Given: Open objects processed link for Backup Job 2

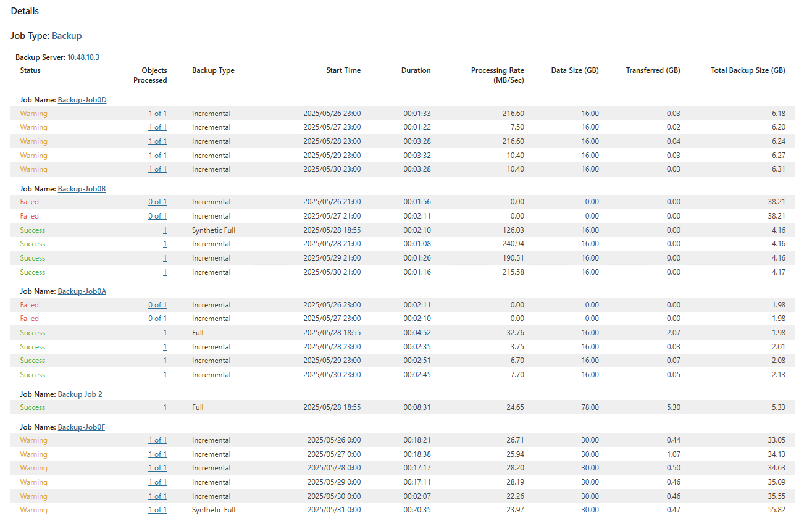Looking at the screenshot, I should 165,407.
